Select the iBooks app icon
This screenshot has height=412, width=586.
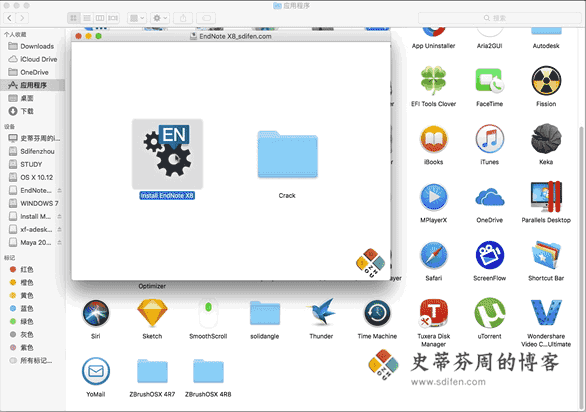tap(434, 139)
